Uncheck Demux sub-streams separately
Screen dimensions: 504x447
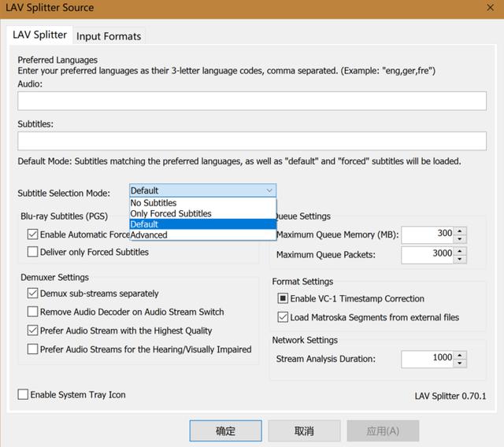click(33, 294)
